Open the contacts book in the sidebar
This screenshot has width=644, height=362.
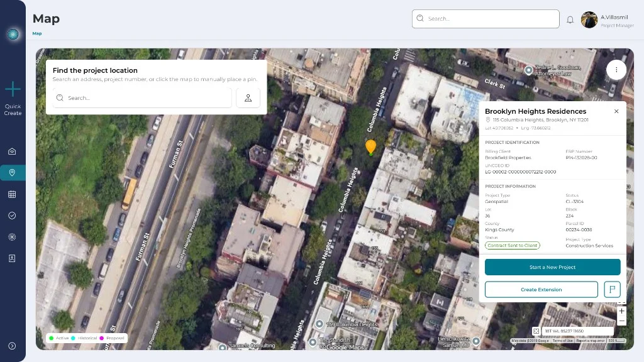click(x=12, y=258)
